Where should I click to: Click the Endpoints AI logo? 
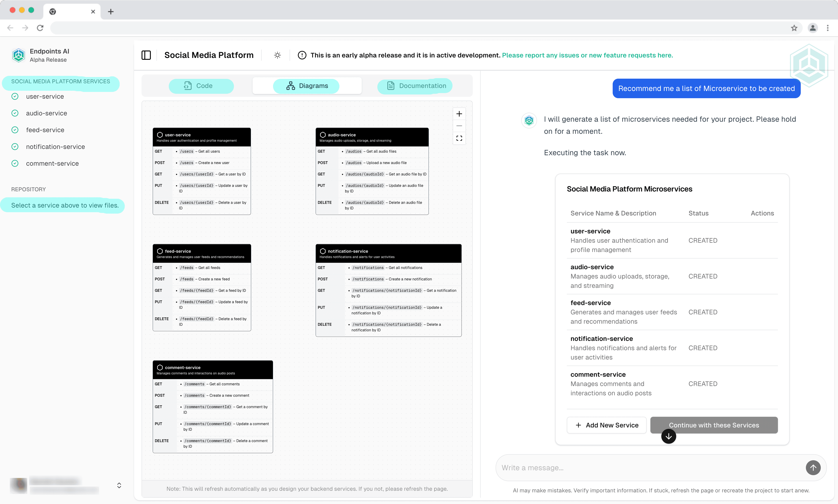click(x=18, y=55)
